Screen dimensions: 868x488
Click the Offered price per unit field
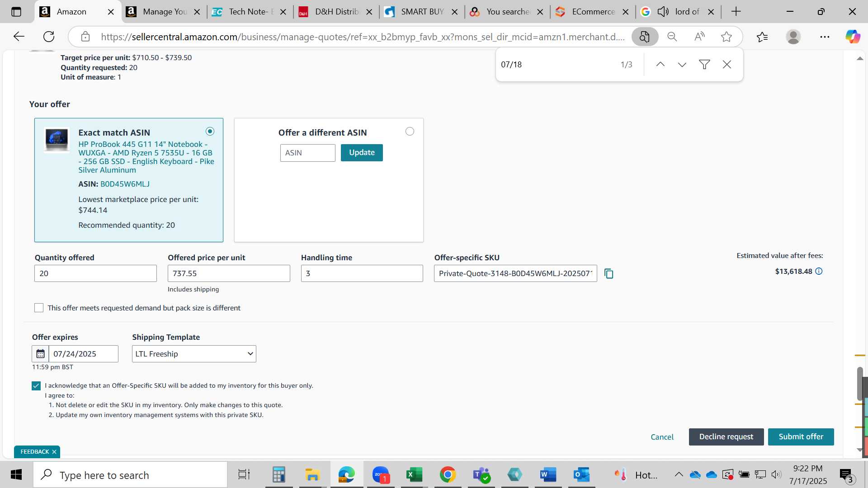point(229,273)
